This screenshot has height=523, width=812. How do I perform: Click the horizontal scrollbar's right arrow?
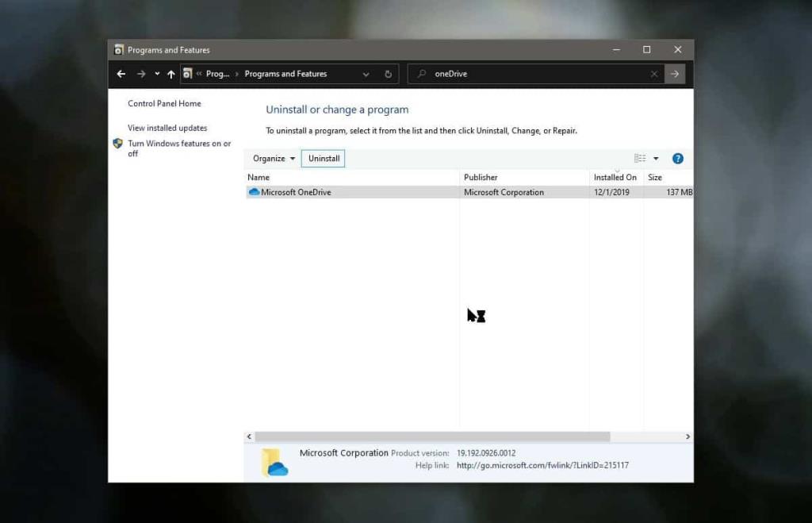pos(688,436)
